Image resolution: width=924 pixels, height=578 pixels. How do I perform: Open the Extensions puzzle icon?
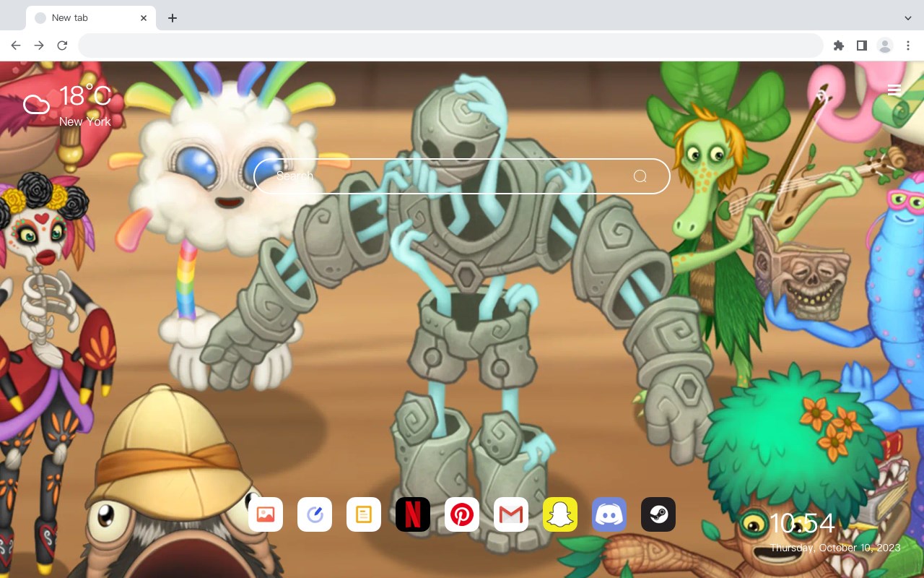coord(838,46)
